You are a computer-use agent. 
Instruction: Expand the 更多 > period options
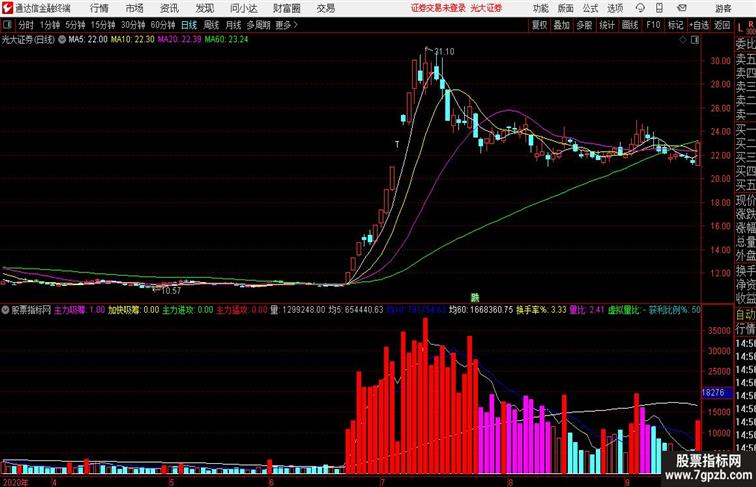pyautogui.click(x=286, y=25)
